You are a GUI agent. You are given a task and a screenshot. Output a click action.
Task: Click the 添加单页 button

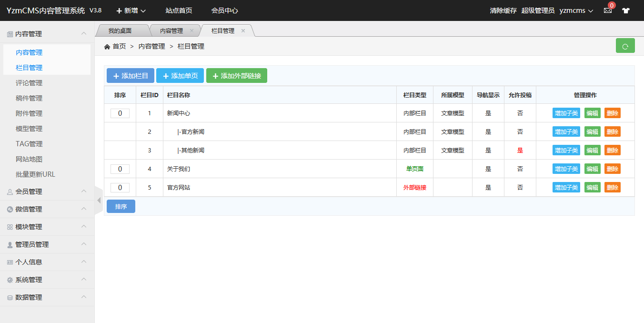click(180, 76)
